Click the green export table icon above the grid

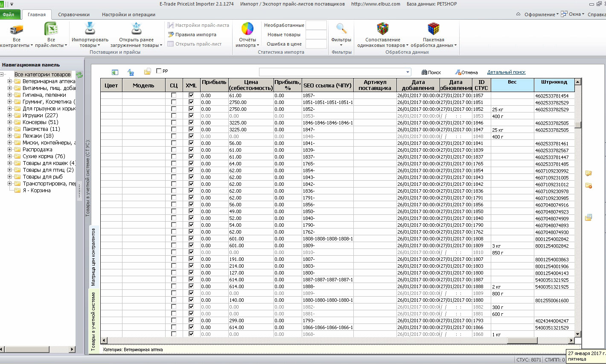coord(115,72)
